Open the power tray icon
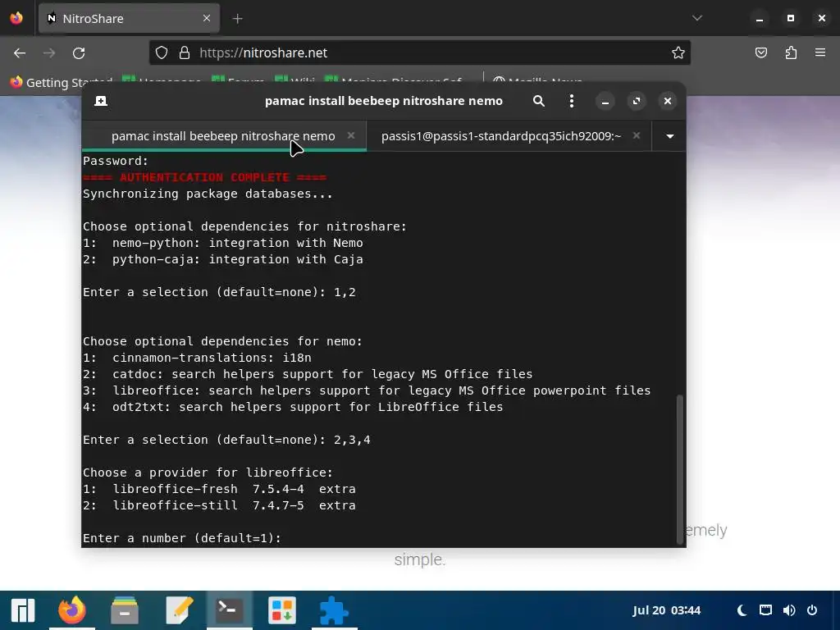840x630 pixels. [812, 610]
